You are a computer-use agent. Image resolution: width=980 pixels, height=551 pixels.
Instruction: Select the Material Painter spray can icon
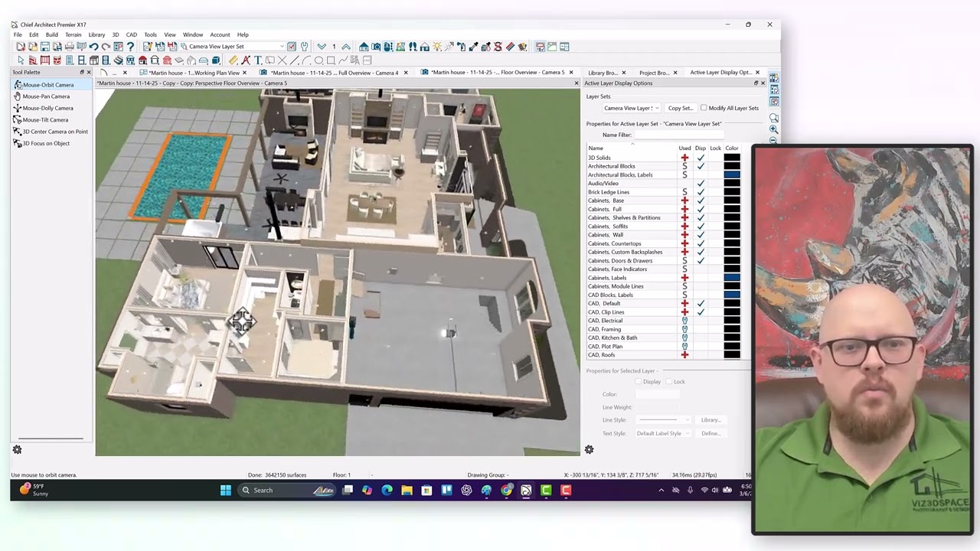point(461,47)
